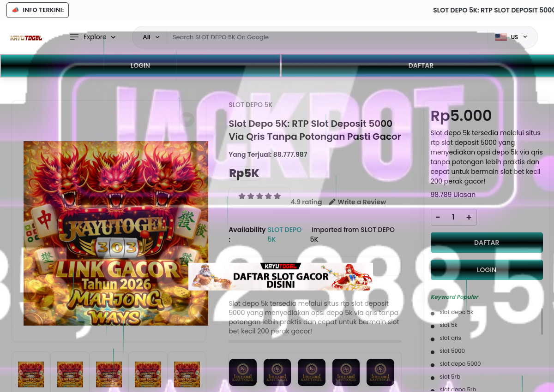The image size is (554, 392).
Task: Click the sidebar DAFTAR button
Action: (487, 243)
